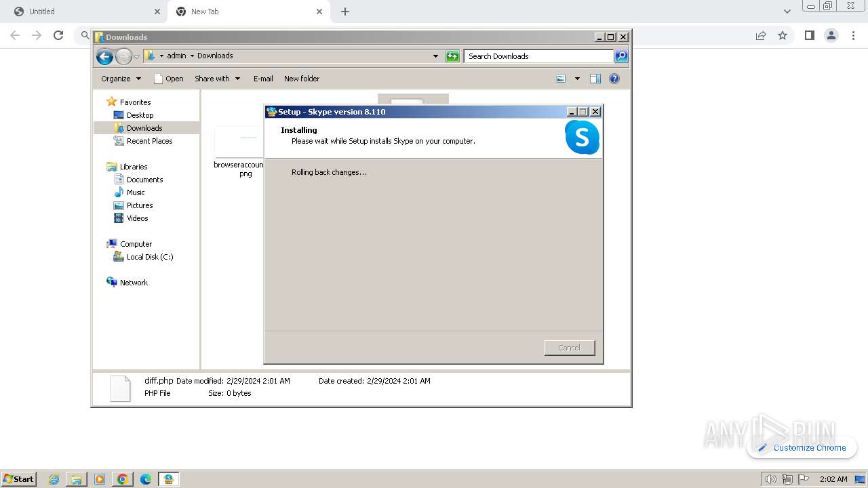This screenshot has width=868, height=488.
Task: Select Computer in navigation pane
Action: pos(136,244)
